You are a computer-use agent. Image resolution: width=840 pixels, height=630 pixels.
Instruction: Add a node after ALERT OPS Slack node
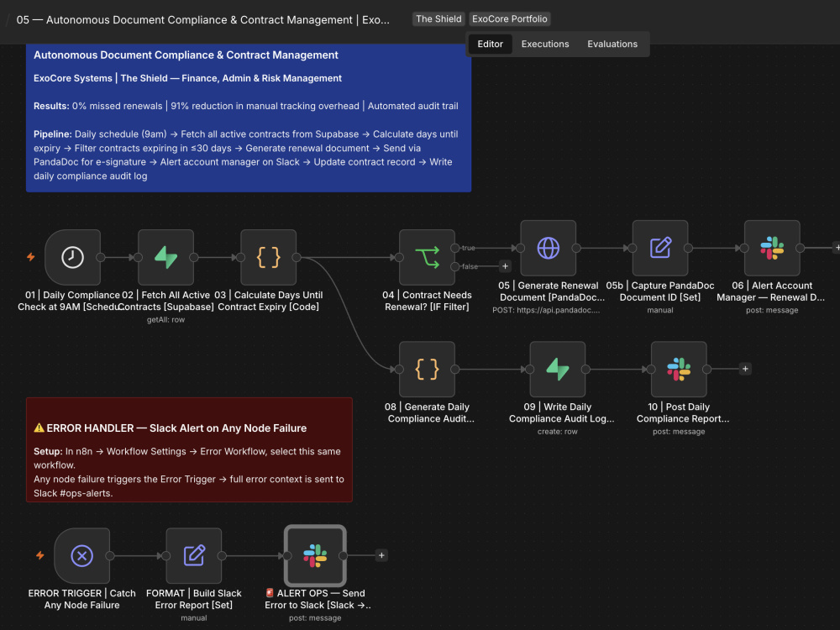tap(381, 555)
